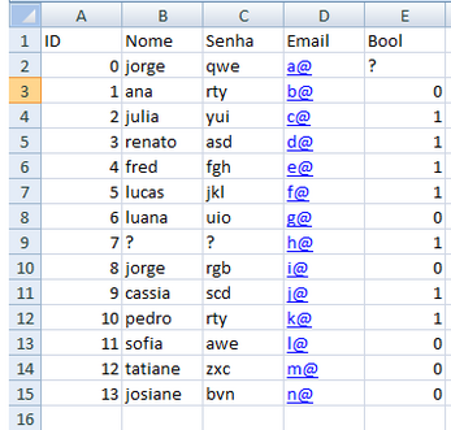Screen dimensions: 451x430
Task: Select the cell containing scd
Action: pyautogui.click(x=243, y=293)
